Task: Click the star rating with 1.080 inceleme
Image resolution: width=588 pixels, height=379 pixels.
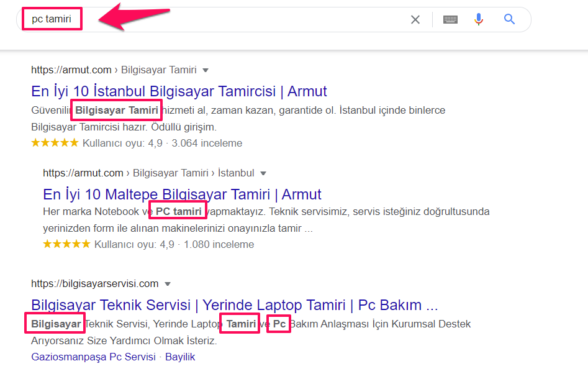Action: pyautogui.click(x=66, y=244)
